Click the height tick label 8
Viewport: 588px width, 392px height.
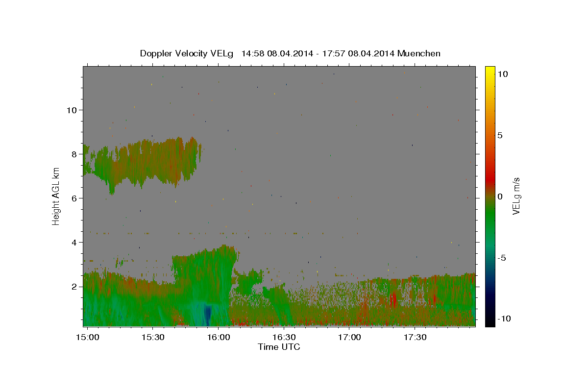pyautogui.click(x=73, y=154)
